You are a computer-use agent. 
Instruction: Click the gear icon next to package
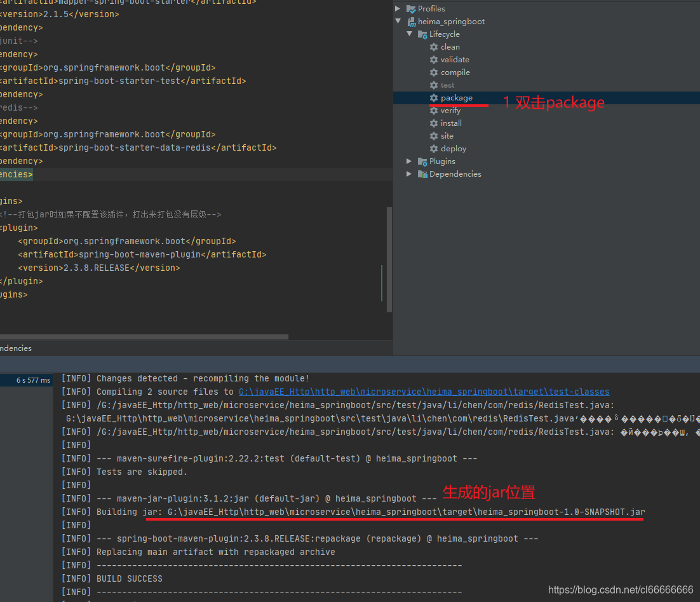[x=433, y=98]
